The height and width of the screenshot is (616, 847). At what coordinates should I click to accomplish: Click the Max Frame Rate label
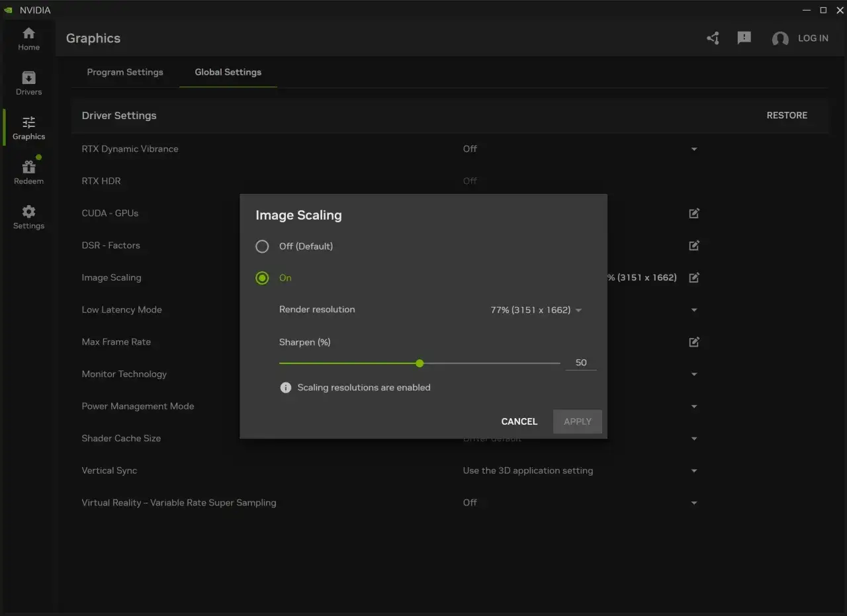pyautogui.click(x=116, y=342)
